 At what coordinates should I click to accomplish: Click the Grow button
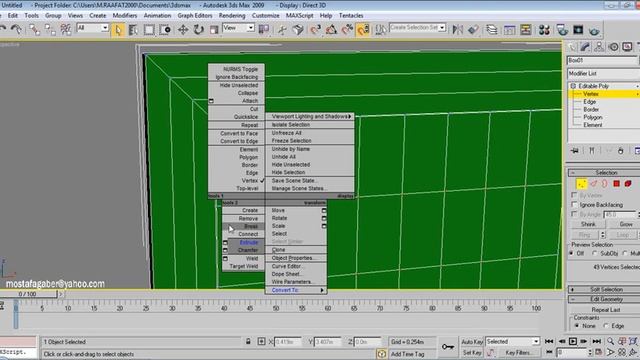pyautogui.click(x=625, y=224)
